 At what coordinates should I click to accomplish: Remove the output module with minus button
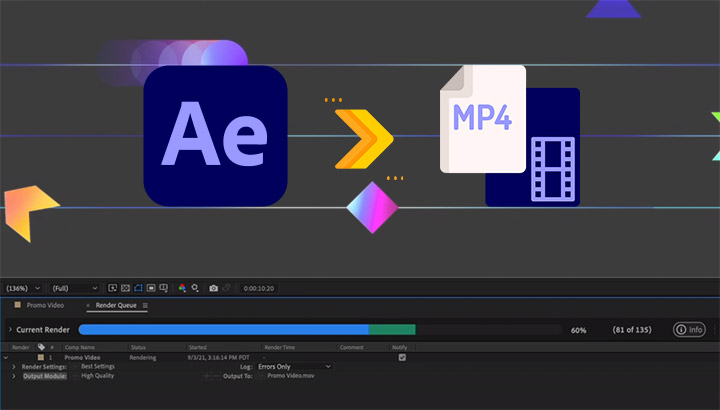(216, 376)
